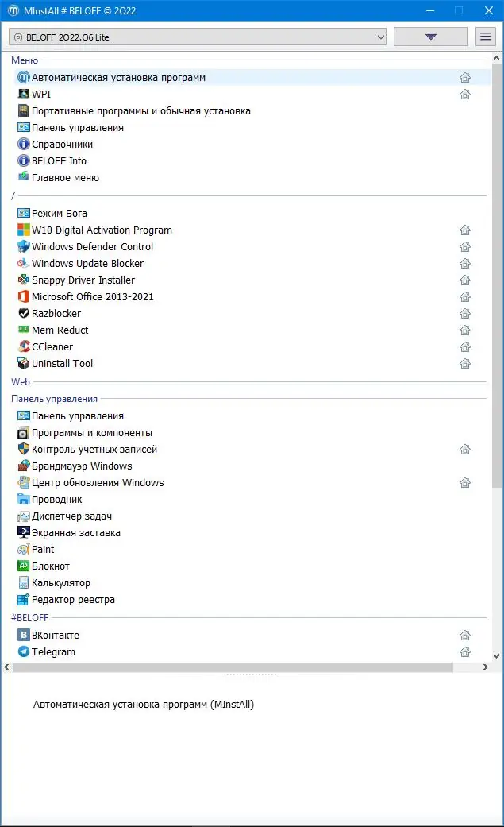Click the Web section header

point(21,382)
